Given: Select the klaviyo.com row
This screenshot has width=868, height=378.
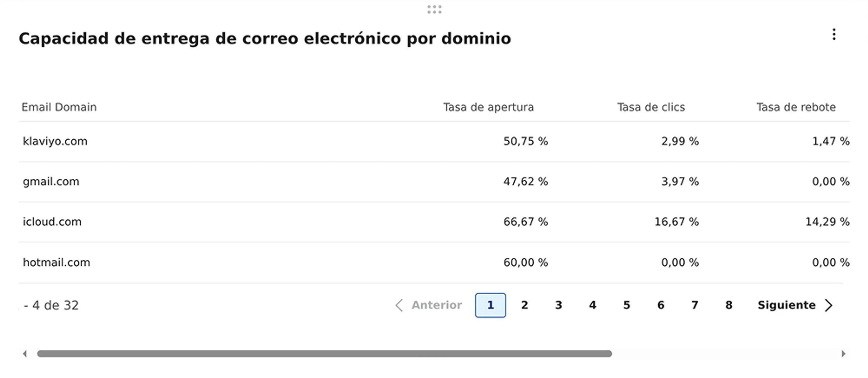Looking at the screenshot, I should click(x=55, y=141).
